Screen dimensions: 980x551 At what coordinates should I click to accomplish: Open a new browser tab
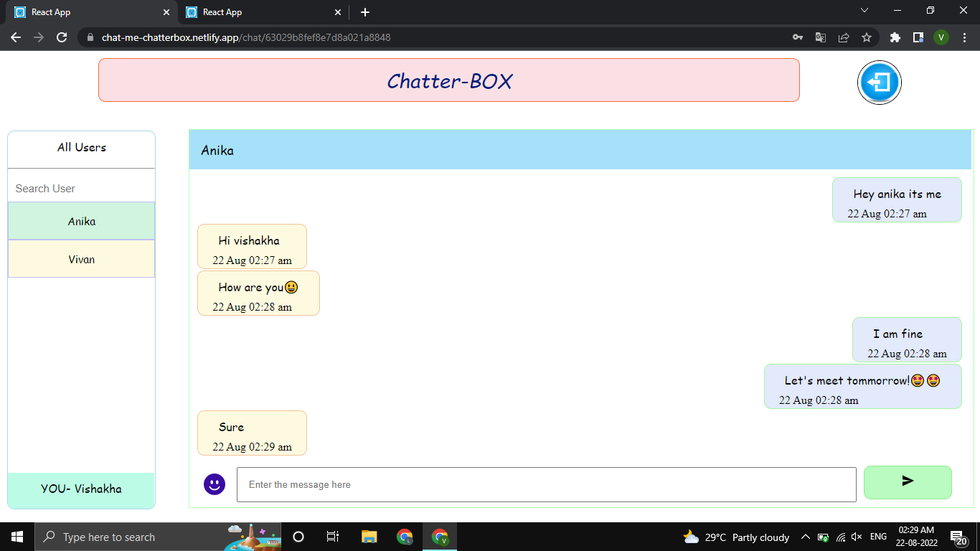(x=365, y=11)
